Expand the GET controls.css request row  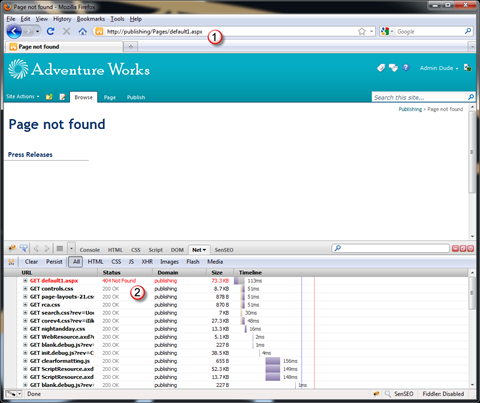(25, 289)
